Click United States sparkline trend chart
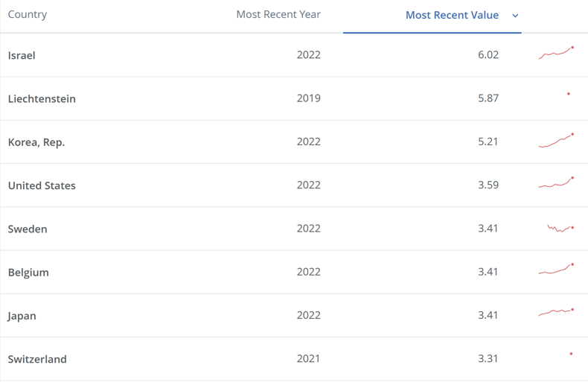This screenshot has width=588, height=382. [x=556, y=183]
